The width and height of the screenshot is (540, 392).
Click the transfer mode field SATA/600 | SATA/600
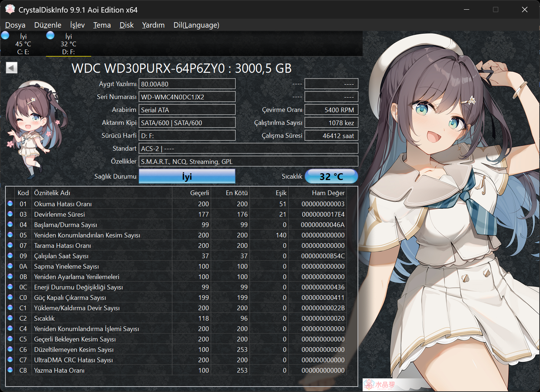point(187,123)
